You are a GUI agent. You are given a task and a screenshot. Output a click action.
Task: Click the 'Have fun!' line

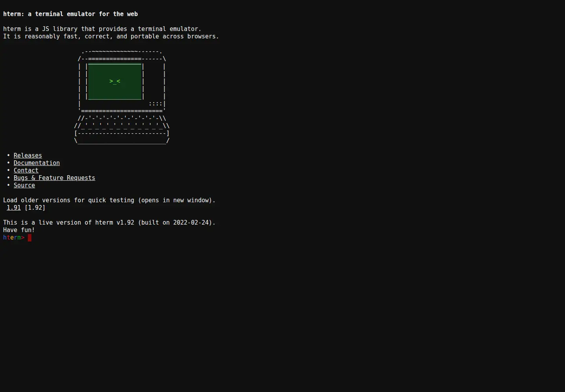19,230
